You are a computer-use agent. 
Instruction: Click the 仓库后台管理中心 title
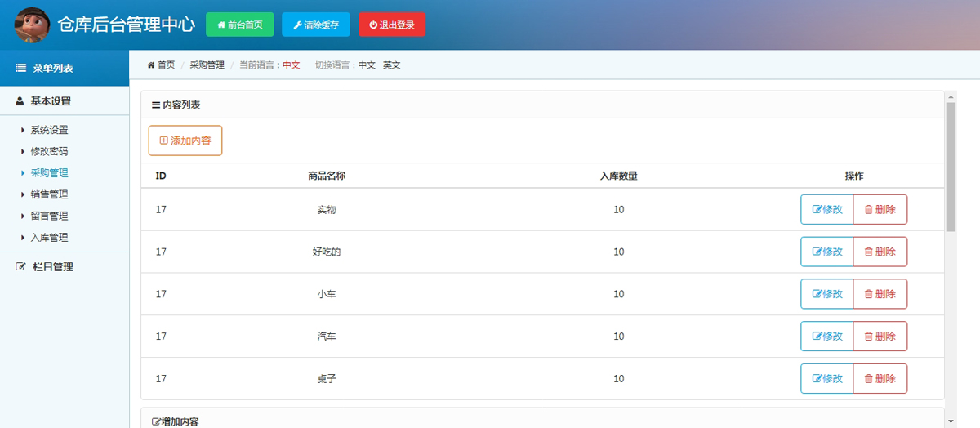[x=126, y=25]
